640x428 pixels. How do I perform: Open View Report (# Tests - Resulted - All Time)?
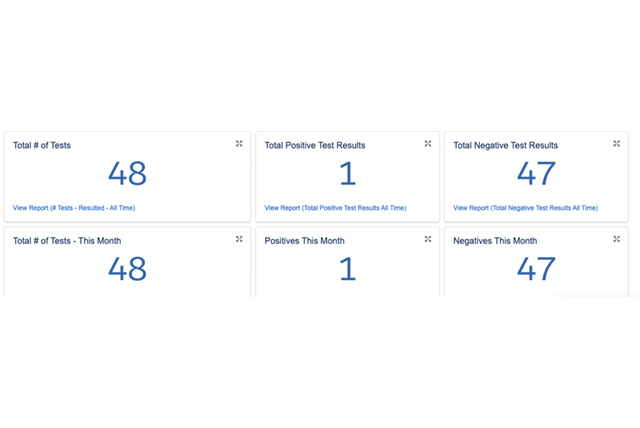[74, 208]
